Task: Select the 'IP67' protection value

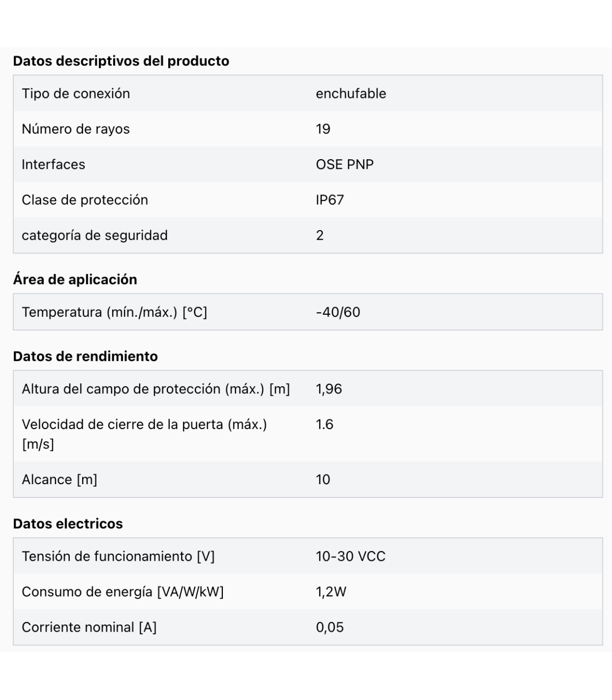Action: (330, 200)
